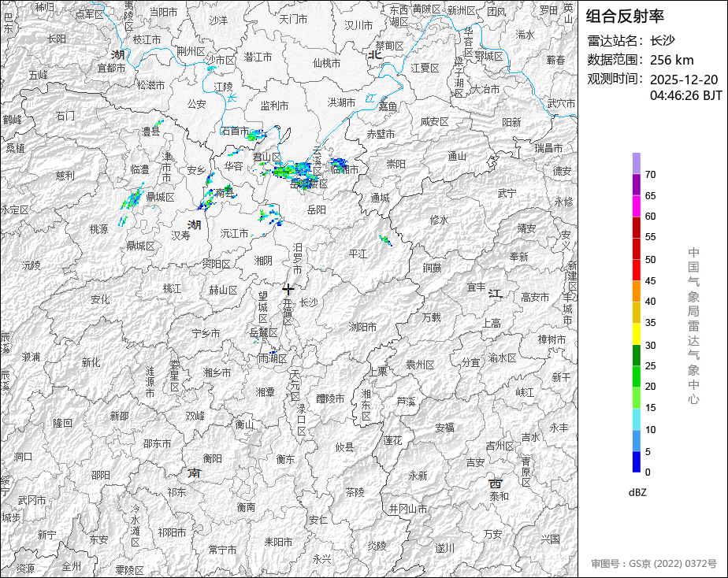The width and height of the screenshot is (728, 578).
Task: Click the 耒阳市 label on the map
Action: click(x=279, y=541)
